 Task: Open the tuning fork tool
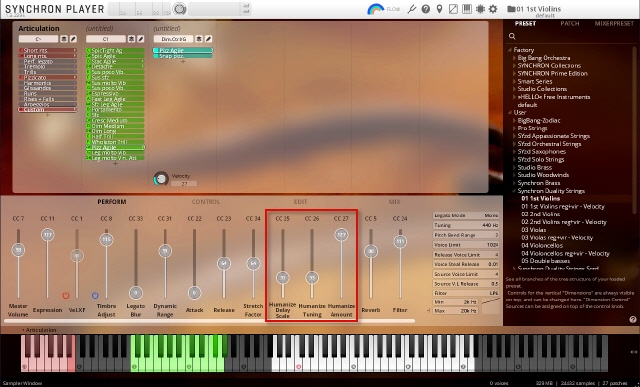411,9
